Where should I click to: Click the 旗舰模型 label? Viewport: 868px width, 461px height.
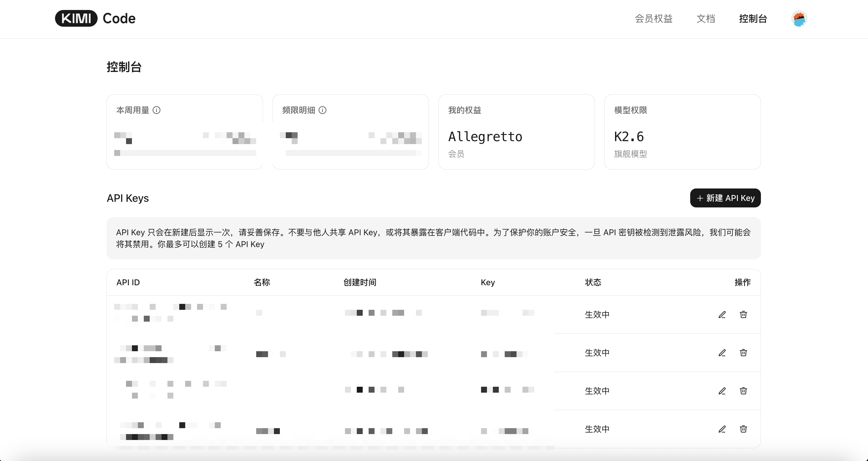(630, 154)
